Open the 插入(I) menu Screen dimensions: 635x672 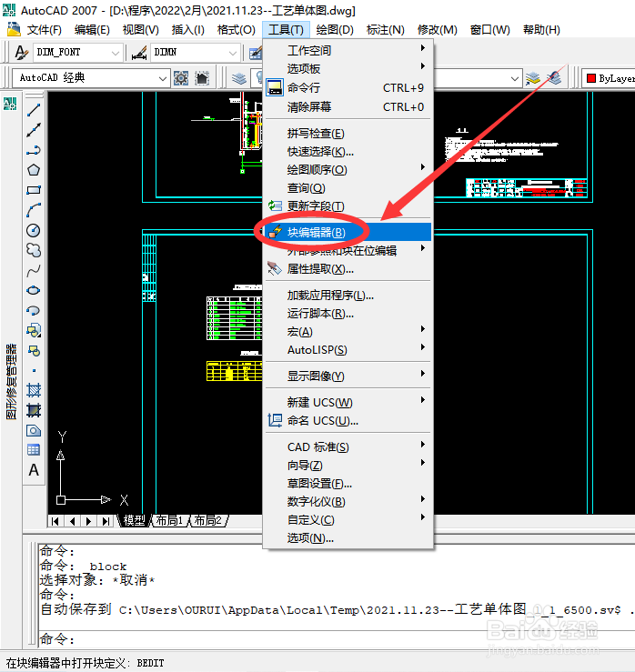click(x=187, y=30)
